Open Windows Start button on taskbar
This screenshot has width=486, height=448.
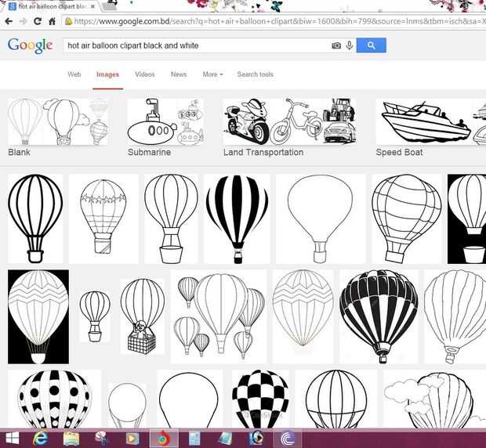click(13, 438)
